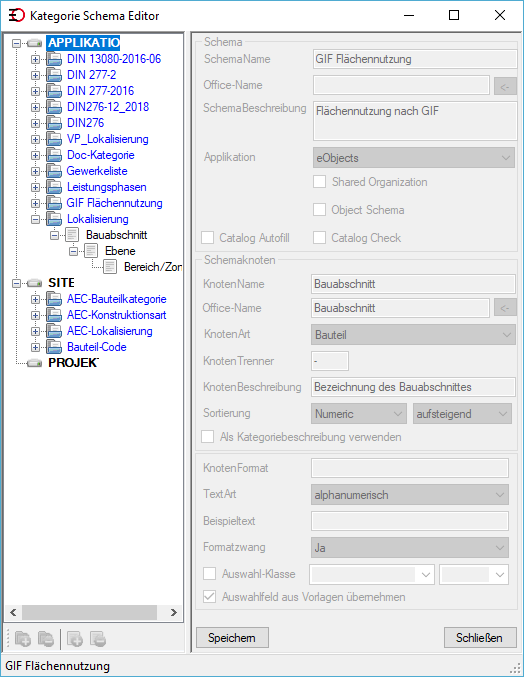Click the folder icon of Lokalisierung
This screenshot has width=524, height=677.
tap(54, 219)
